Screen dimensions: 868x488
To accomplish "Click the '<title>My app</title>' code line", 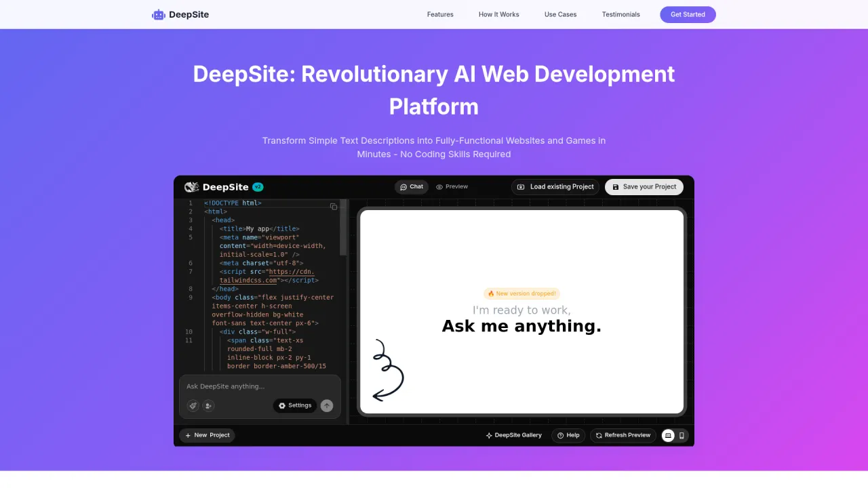I will [260, 229].
